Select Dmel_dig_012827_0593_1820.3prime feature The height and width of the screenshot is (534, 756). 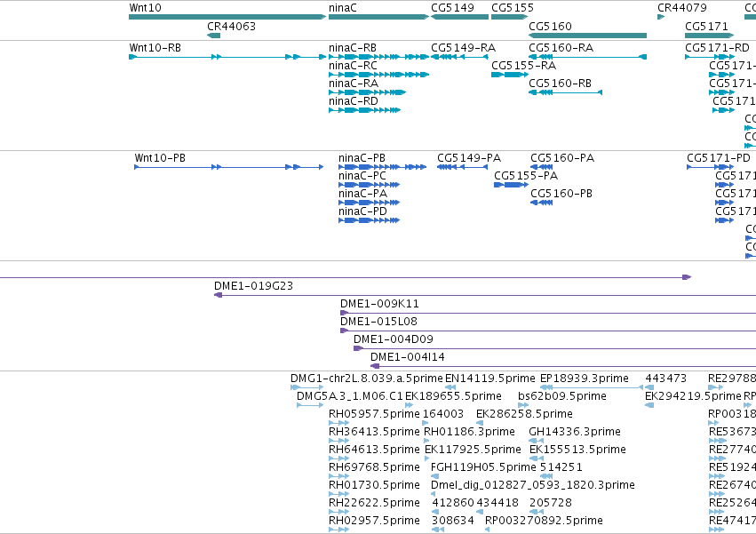[433, 494]
